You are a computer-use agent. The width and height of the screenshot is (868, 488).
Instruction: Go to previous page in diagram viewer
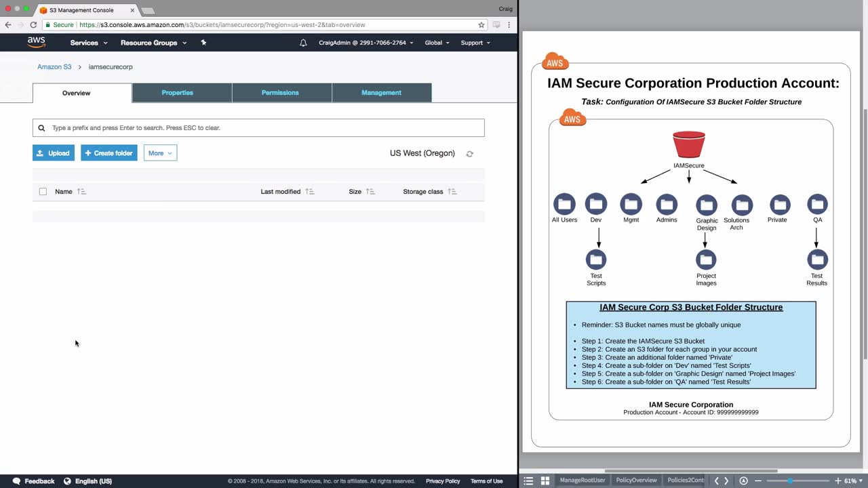pos(716,481)
